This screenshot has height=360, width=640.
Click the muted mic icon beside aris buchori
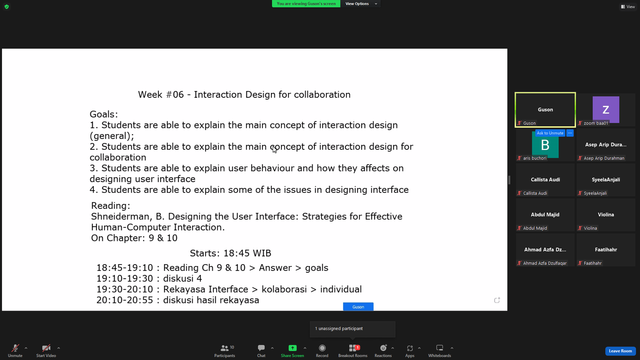(520, 158)
